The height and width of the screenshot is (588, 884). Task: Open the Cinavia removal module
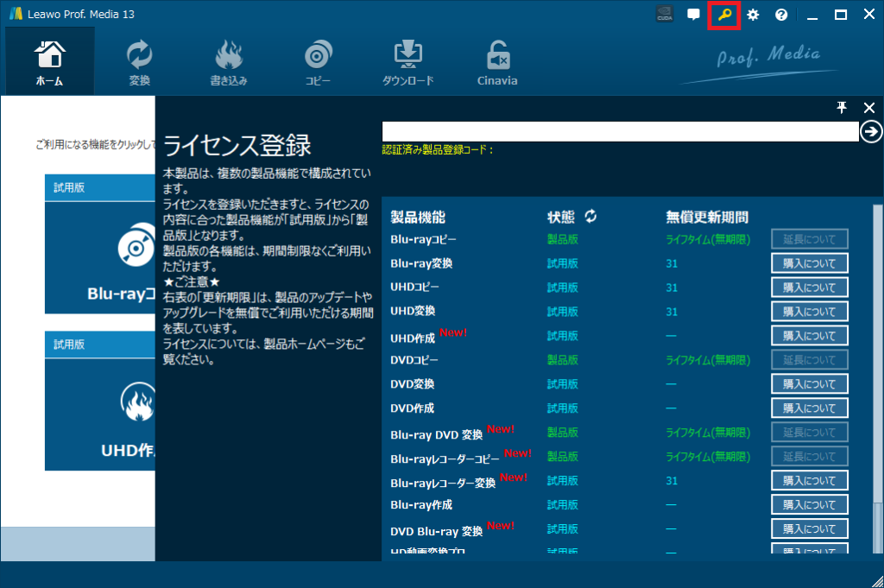pos(497,62)
